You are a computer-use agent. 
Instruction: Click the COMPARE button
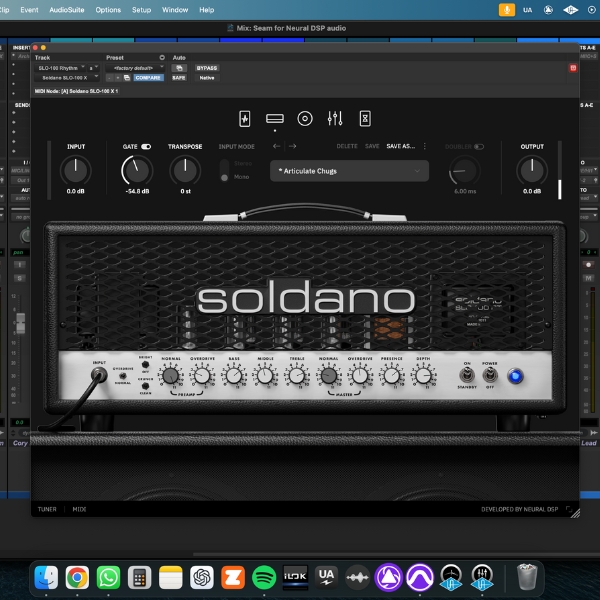coord(148,78)
